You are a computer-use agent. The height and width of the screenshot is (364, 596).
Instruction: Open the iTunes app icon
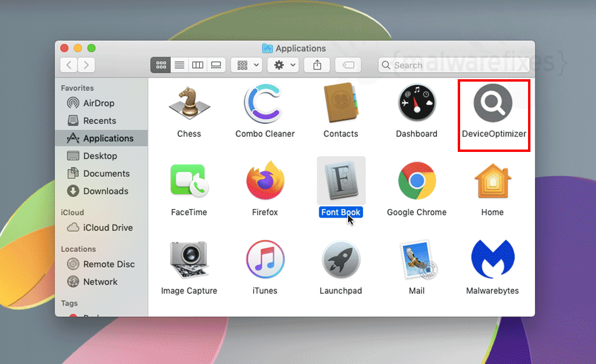tap(265, 260)
